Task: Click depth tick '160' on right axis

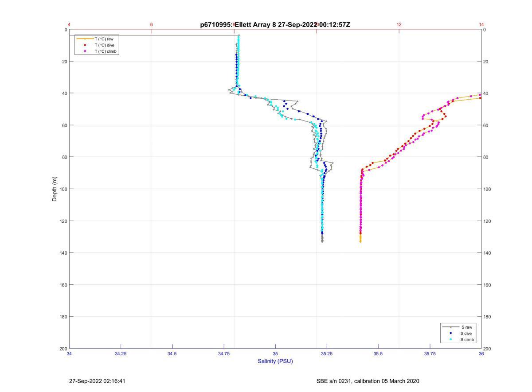Action: [487, 285]
